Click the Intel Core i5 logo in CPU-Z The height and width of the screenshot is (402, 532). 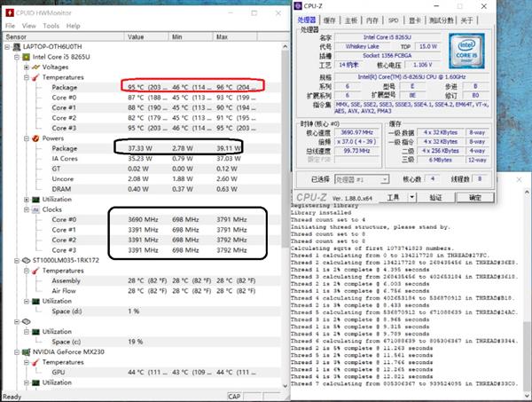pyautogui.click(x=466, y=51)
